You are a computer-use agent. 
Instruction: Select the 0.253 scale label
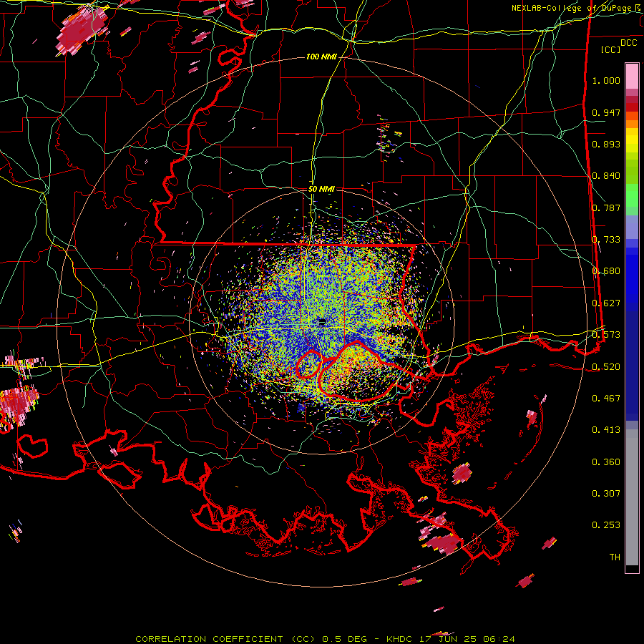(606, 525)
